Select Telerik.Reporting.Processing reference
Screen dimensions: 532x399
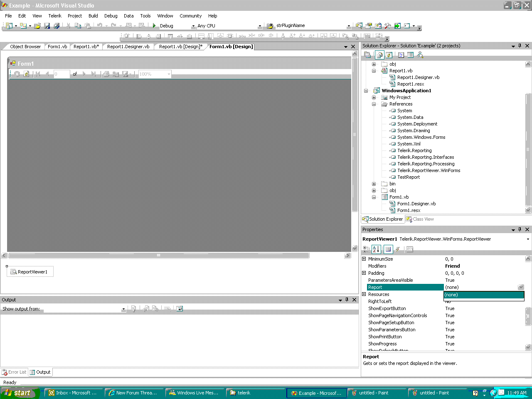426,164
